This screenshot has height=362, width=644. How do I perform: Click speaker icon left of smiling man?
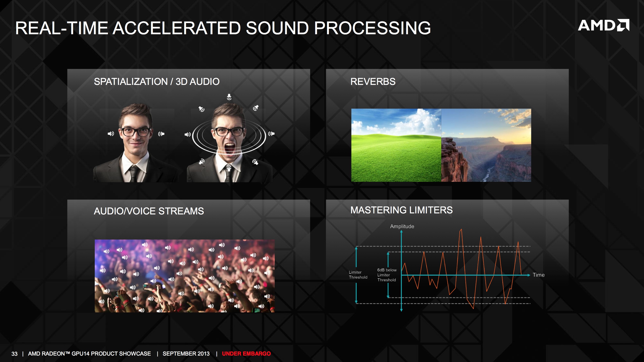point(111,134)
